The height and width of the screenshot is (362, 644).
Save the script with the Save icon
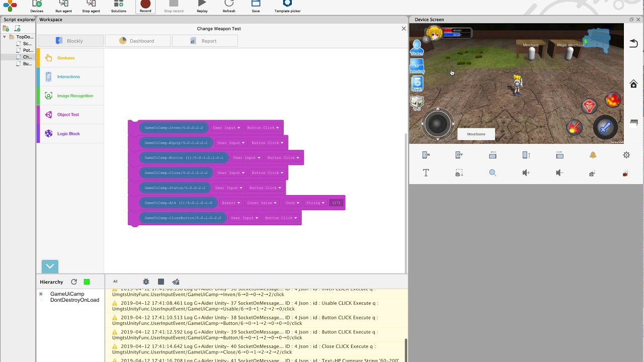pos(256,4)
